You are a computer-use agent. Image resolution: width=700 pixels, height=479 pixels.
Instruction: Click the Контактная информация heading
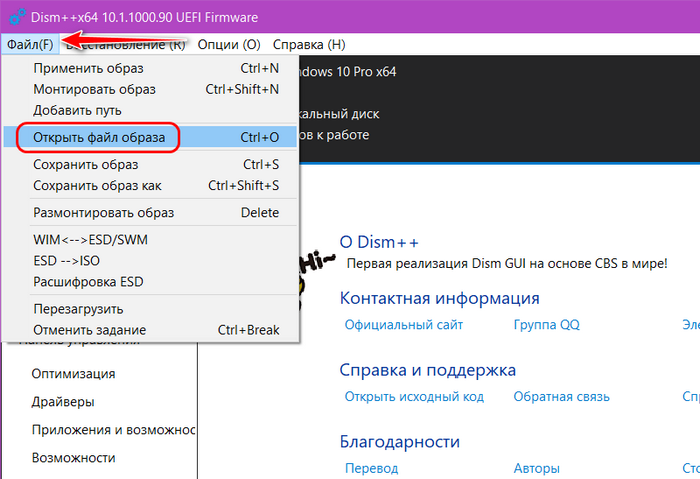tap(439, 298)
